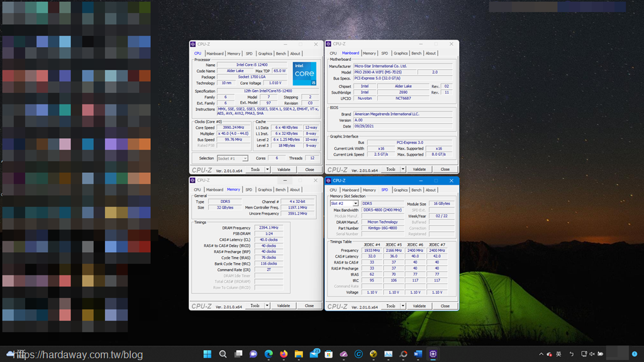
Task: Select Part Number 'Kimtigo-16G-4800'
Action: (382, 228)
